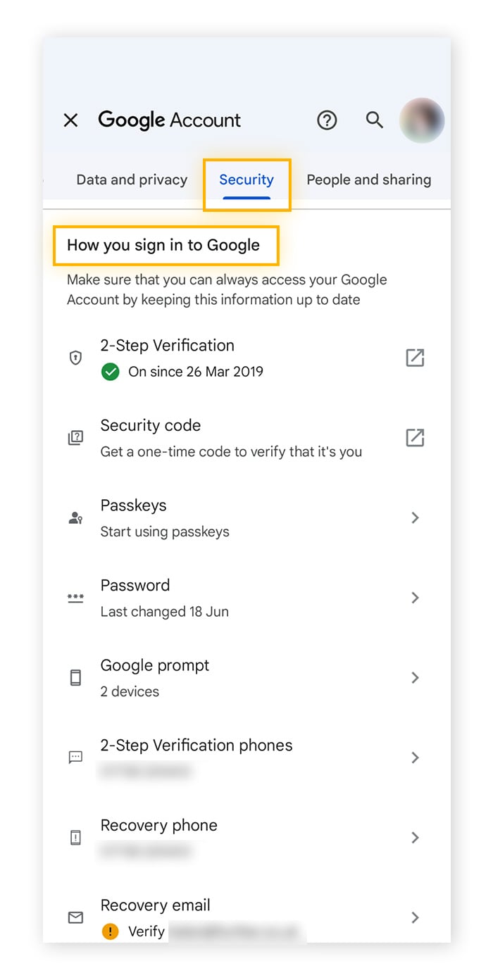493x980 pixels.
Task: Click the Verify link for recovery email
Action: tap(146, 931)
